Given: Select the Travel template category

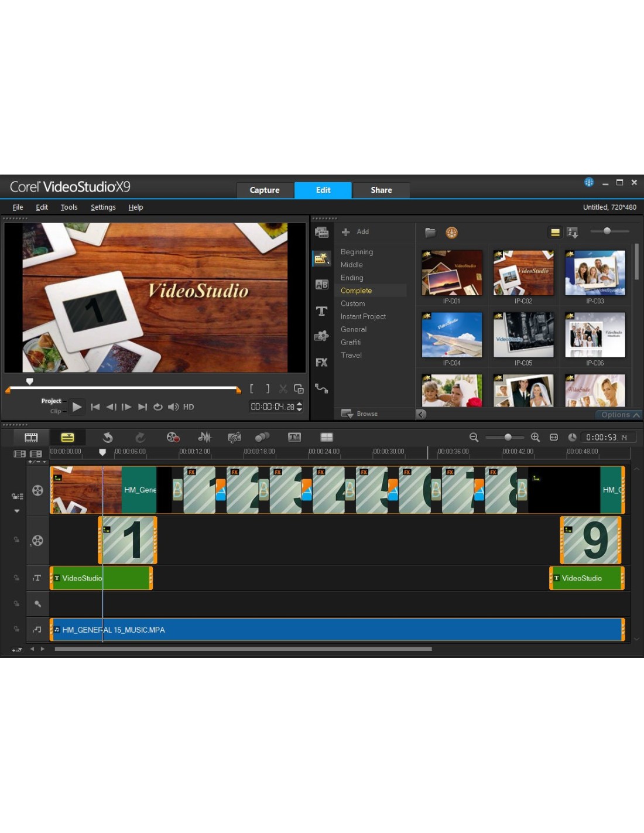Looking at the screenshot, I should [x=351, y=355].
